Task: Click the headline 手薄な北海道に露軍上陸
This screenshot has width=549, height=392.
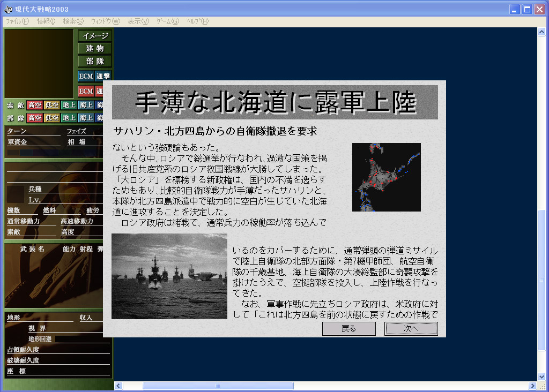Action: (276, 103)
